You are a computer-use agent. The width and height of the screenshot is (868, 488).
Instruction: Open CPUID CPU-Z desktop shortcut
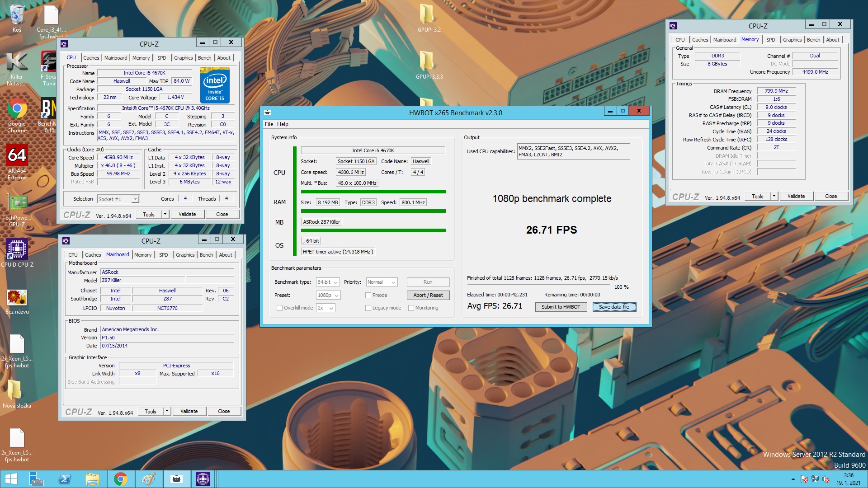(17, 253)
